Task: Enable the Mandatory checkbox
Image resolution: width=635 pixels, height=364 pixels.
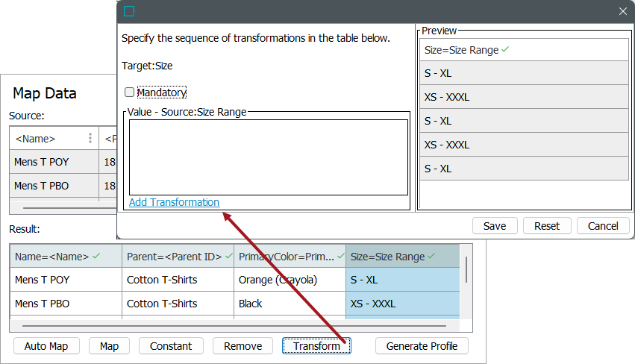Action: coord(129,92)
